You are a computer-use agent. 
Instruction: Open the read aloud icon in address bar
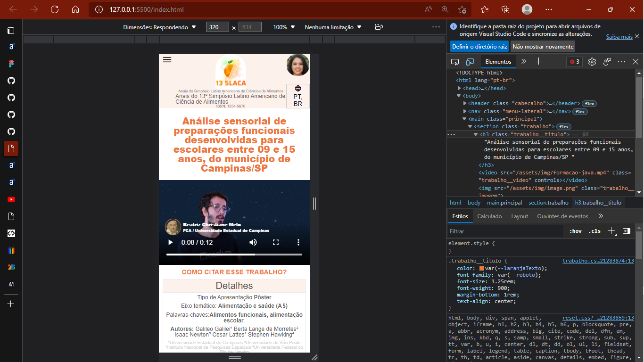(x=428, y=9)
